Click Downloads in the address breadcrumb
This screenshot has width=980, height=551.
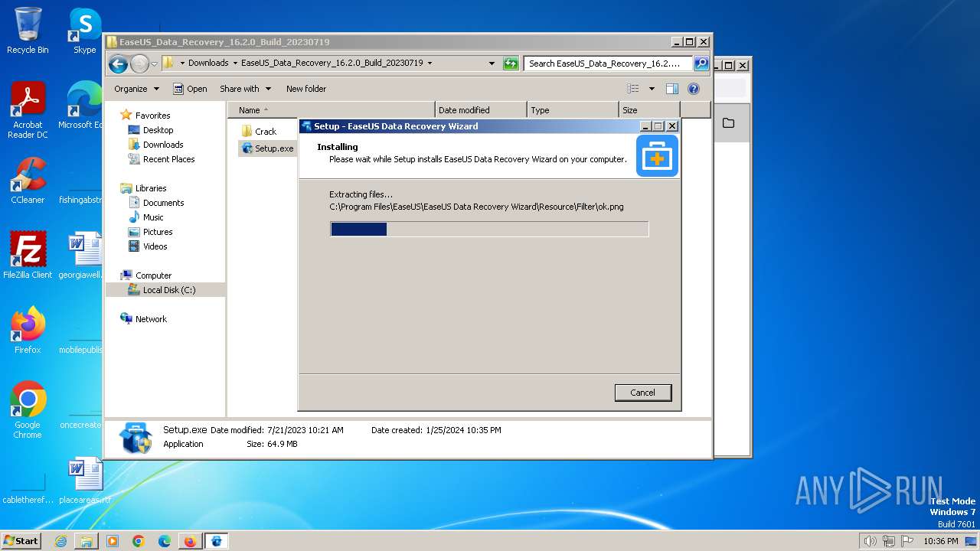tap(208, 64)
